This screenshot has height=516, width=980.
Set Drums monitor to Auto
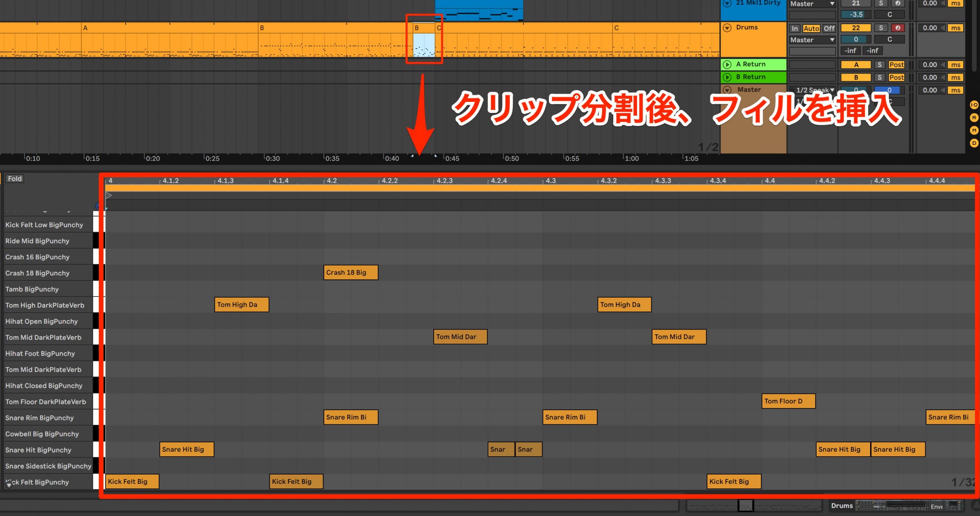[x=811, y=28]
